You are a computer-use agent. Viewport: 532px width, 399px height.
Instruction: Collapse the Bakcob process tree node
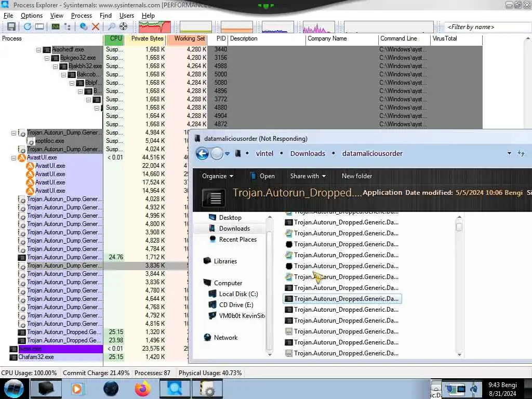pos(63,75)
